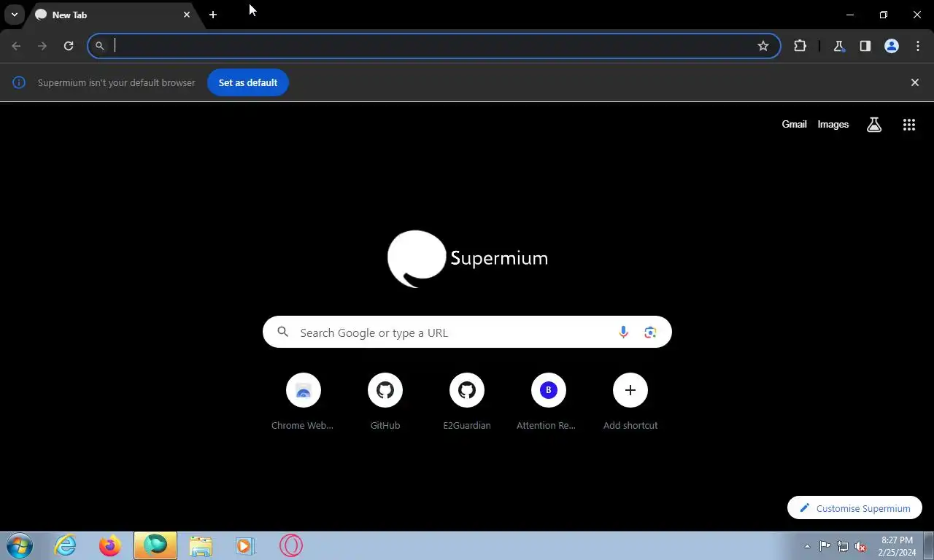This screenshot has width=934, height=560.
Task: Open the tab search dropdown arrow
Action: (14, 15)
